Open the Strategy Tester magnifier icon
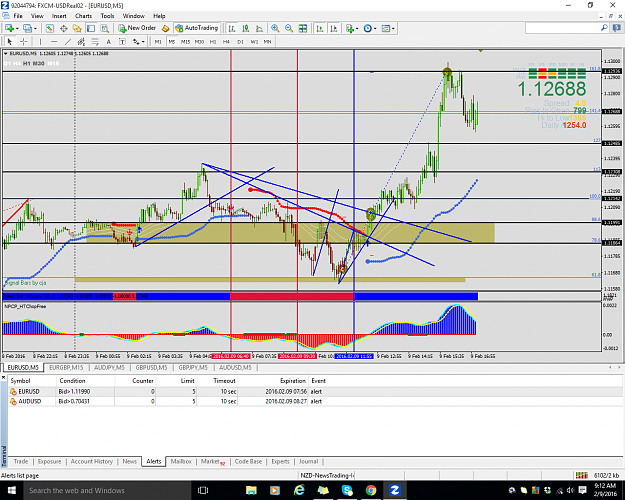This screenshot has height=500, width=625. (105, 28)
